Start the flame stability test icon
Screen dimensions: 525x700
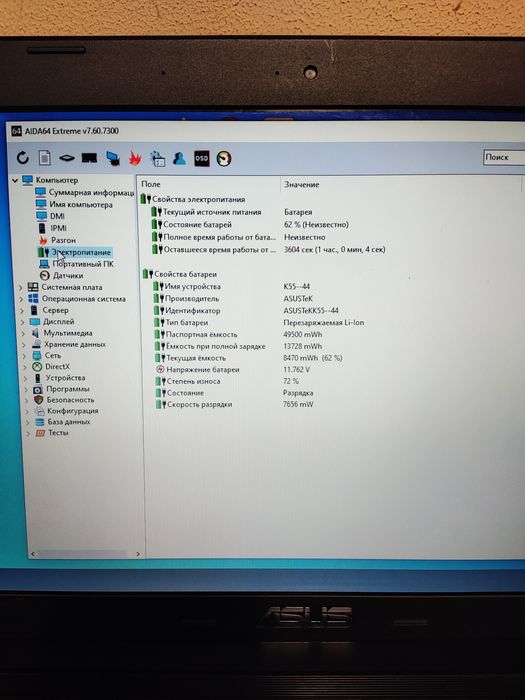point(135,158)
